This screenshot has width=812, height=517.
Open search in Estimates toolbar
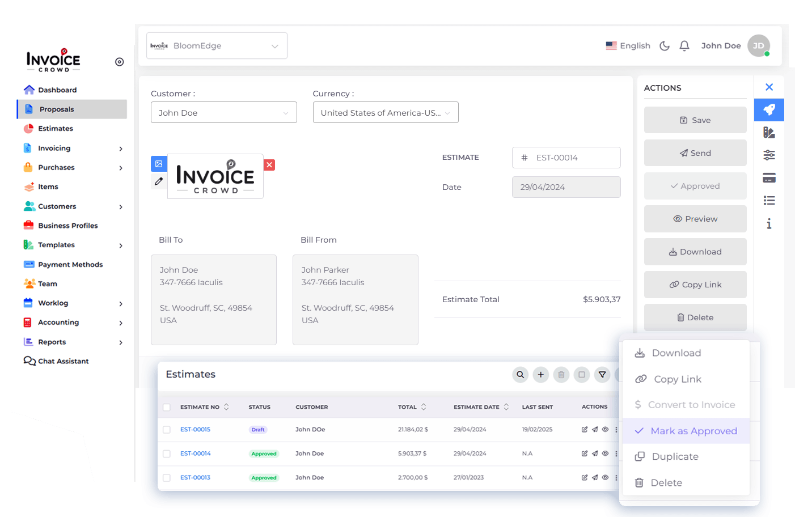point(520,375)
